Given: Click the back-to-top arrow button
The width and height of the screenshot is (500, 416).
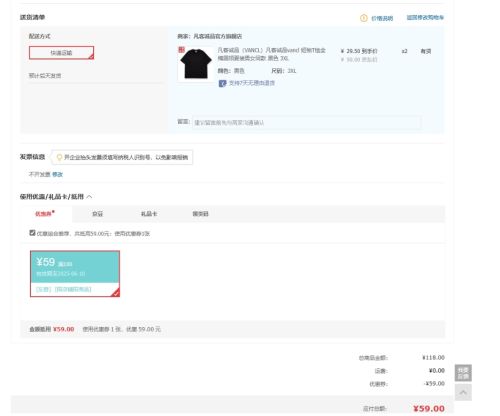Looking at the screenshot, I should [463, 392].
